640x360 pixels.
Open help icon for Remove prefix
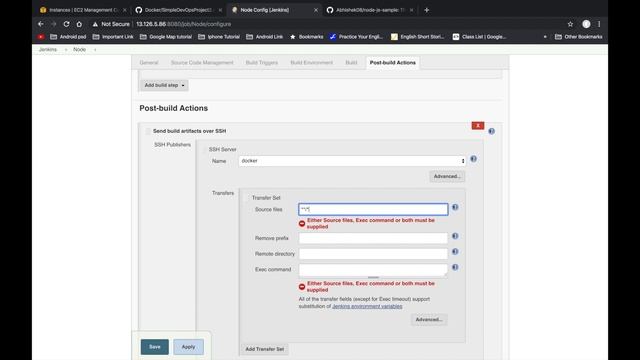455,236
